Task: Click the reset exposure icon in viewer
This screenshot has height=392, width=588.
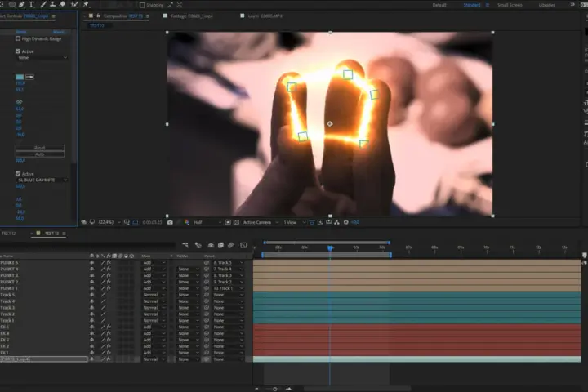Action: tap(345, 222)
